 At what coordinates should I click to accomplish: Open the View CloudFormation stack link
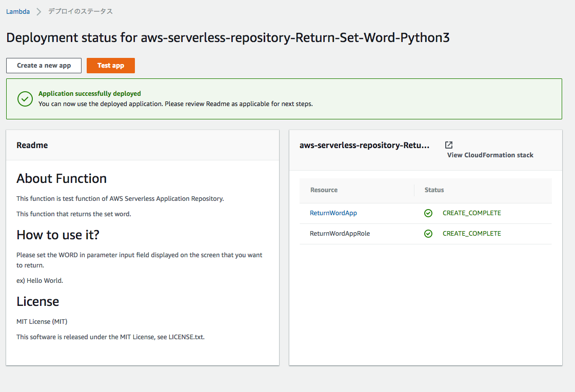tap(489, 155)
